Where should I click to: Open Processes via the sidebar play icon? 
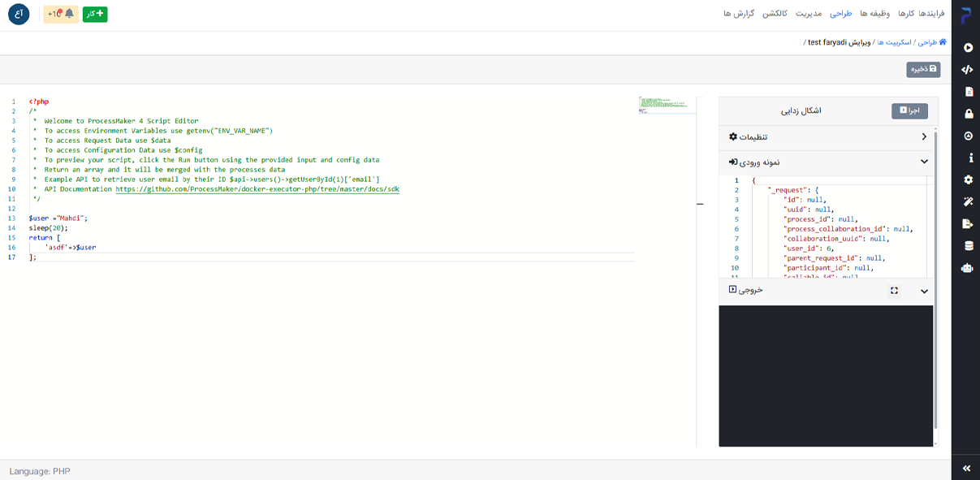(x=968, y=48)
